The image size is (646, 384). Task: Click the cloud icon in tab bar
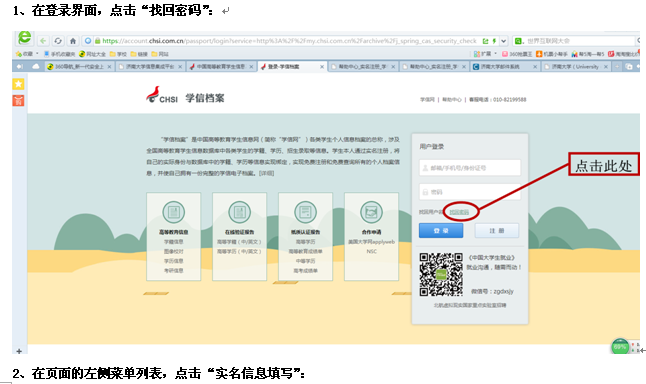coord(36,66)
